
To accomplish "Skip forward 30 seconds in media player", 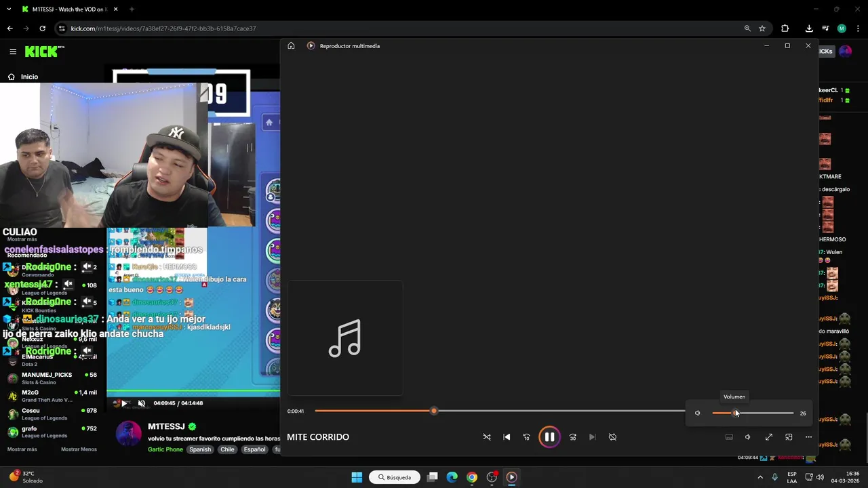I will coord(572,437).
